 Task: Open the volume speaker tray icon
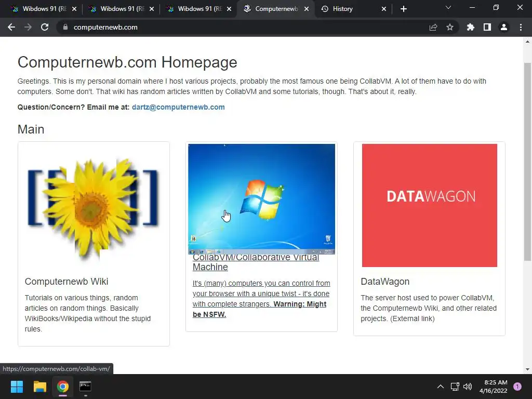point(468,387)
